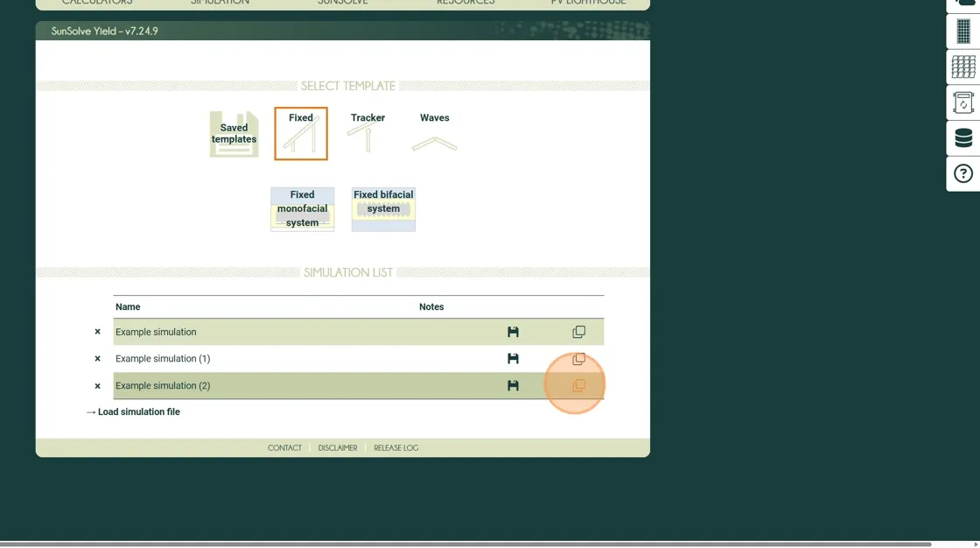Viewport: 980px width, 548px height.
Task: Duplicate the Example simulation entry
Action: tap(578, 332)
